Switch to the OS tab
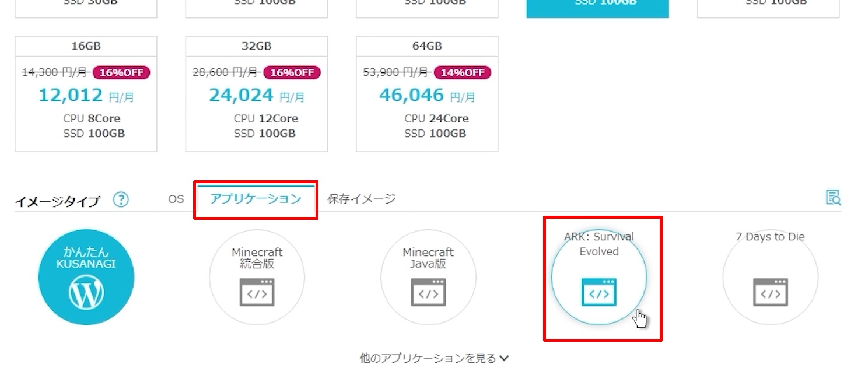This screenshot has height=371, width=868. point(176,199)
